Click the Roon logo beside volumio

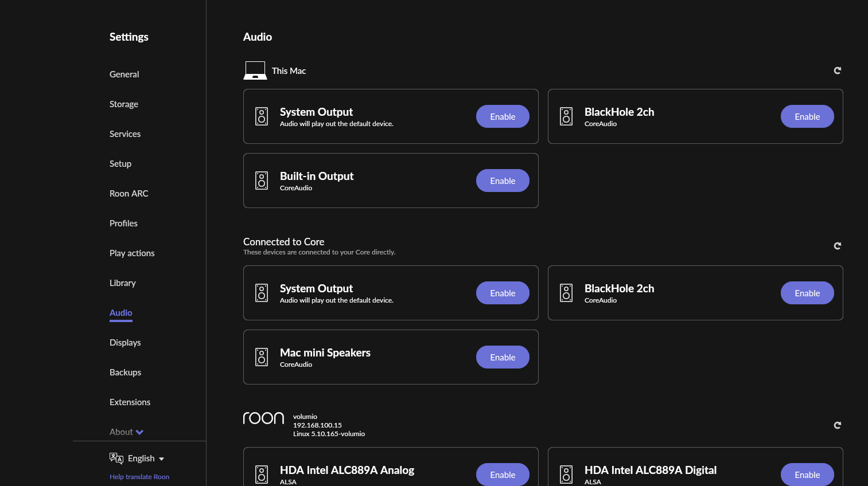263,418
